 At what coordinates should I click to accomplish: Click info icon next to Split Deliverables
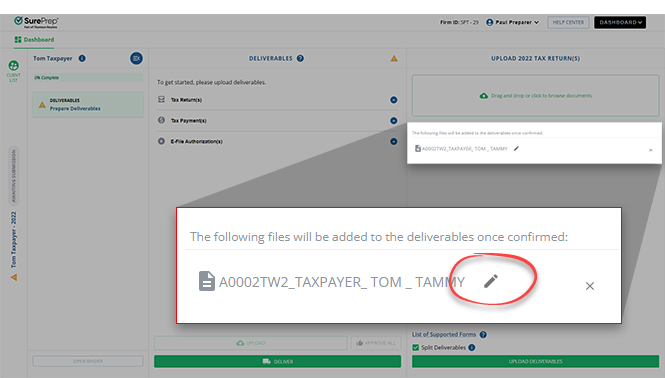[x=472, y=347]
